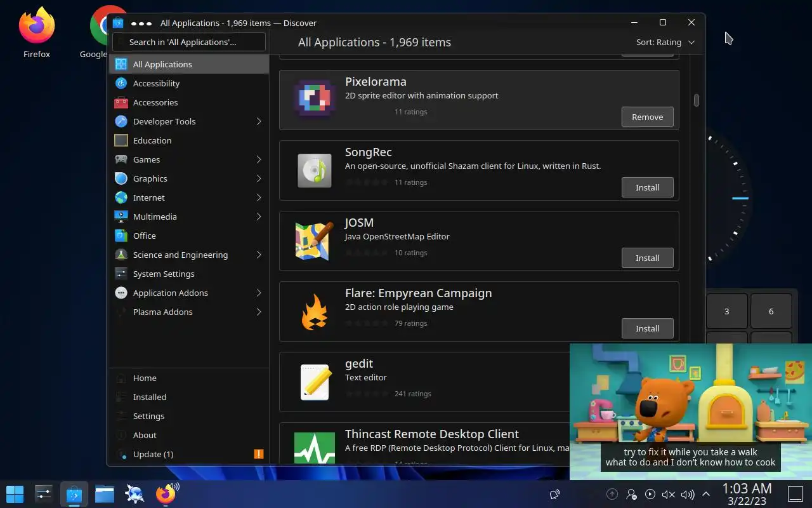Screen dimensions: 812x508
Task: Open Thincast Remote Desktop Client title
Action: [x=431, y=434]
